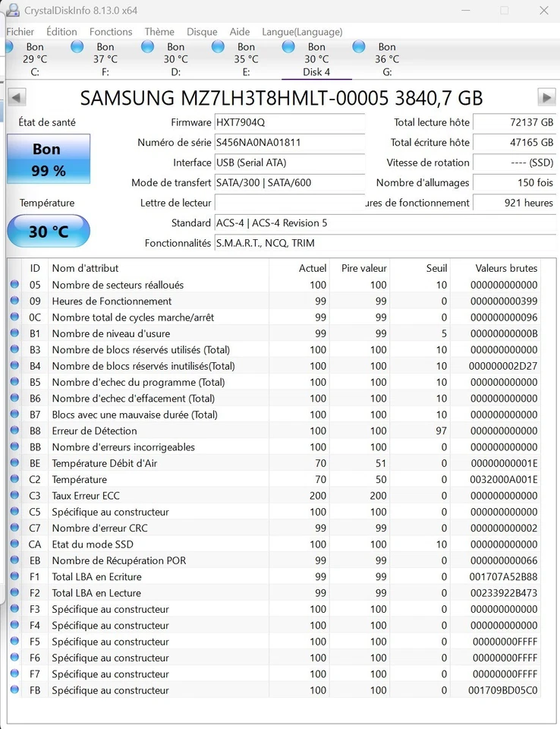
Task: Click the Total lecture hôte value 72137 GB
Action: tap(514, 122)
